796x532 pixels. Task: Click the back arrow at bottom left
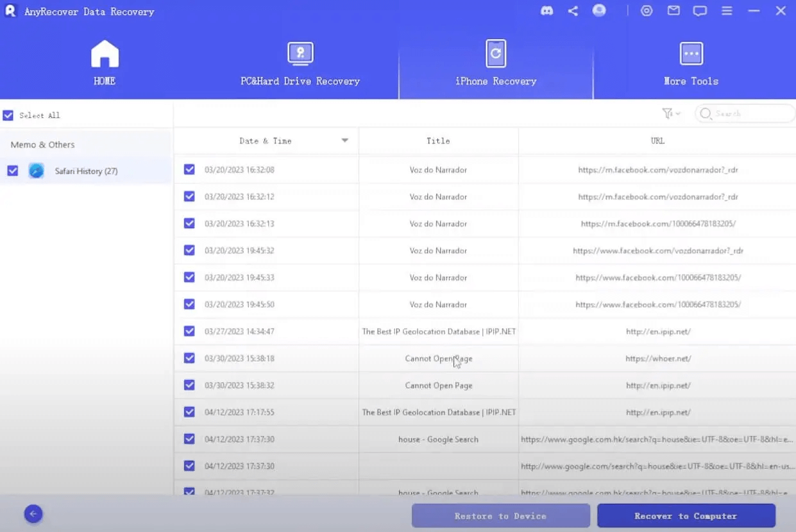33,513
